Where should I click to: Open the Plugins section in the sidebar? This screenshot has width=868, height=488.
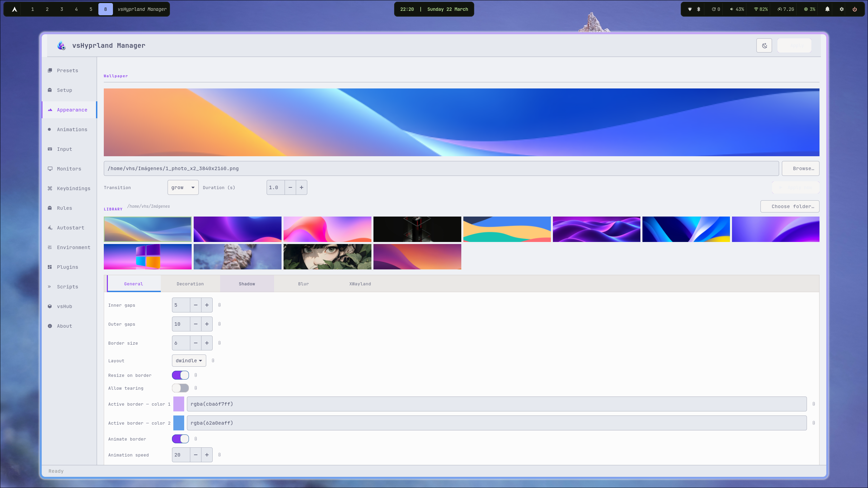pos(67,267)
